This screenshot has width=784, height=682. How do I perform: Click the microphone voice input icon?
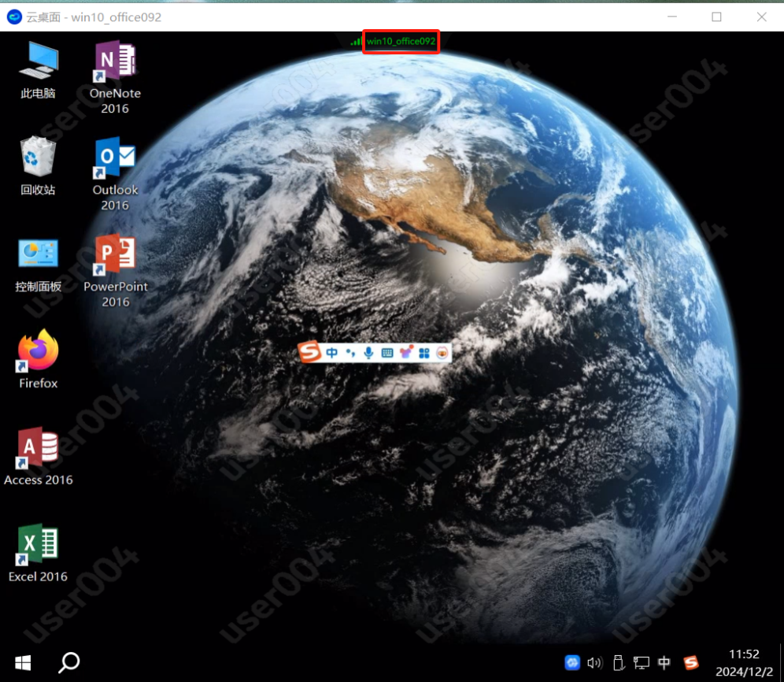pos(368,353)
